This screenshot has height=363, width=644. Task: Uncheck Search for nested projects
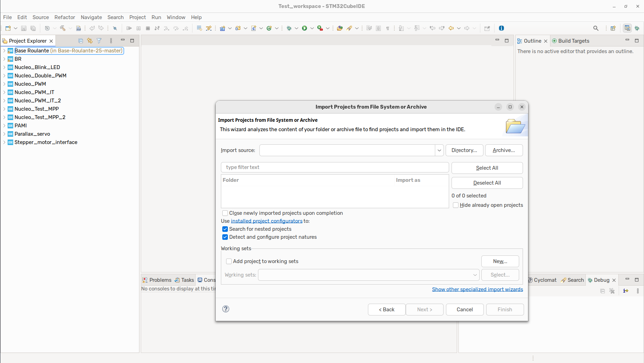coord(225,229)
